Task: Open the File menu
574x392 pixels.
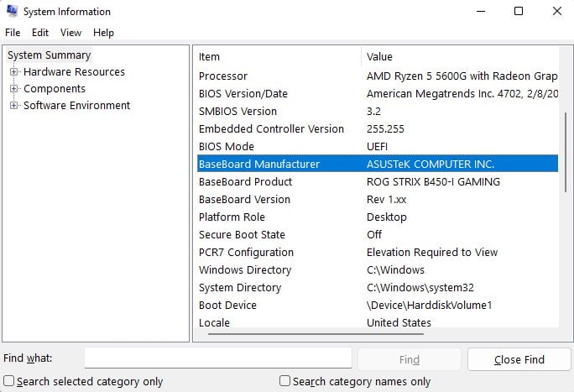Action: (x=13, y=33)
